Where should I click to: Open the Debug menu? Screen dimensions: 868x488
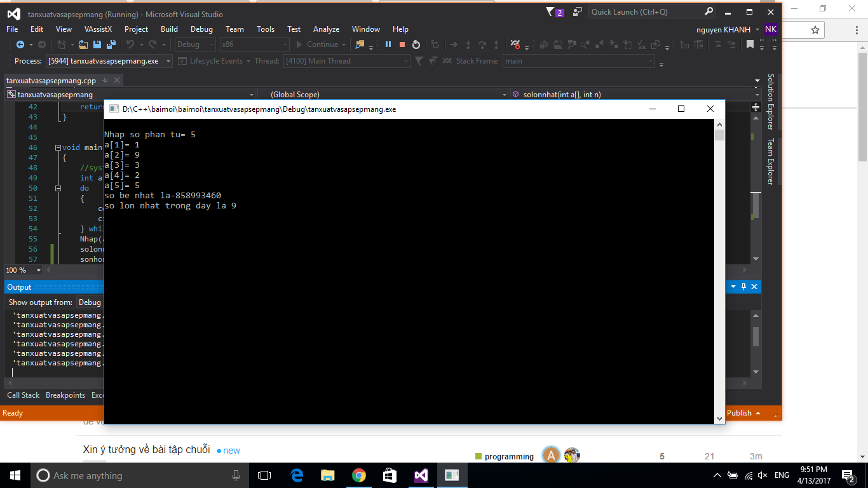(x=201, y=29)
